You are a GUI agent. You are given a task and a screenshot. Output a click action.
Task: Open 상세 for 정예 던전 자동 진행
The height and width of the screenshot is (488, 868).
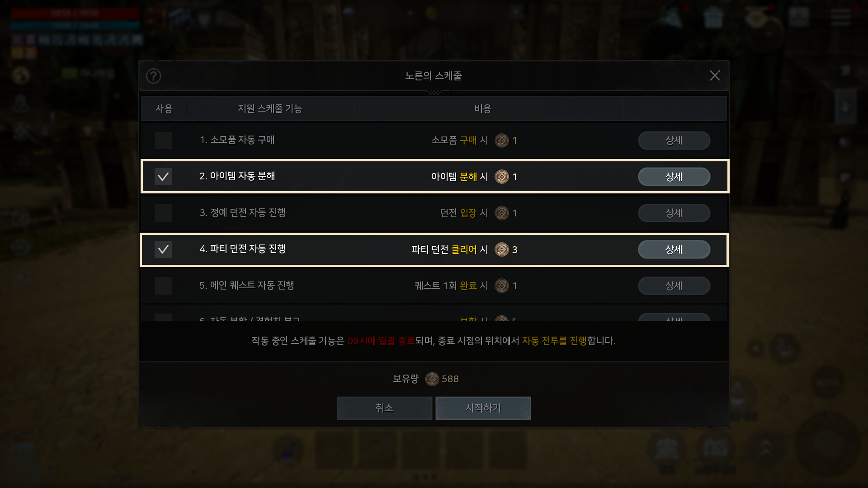(674, 213)
